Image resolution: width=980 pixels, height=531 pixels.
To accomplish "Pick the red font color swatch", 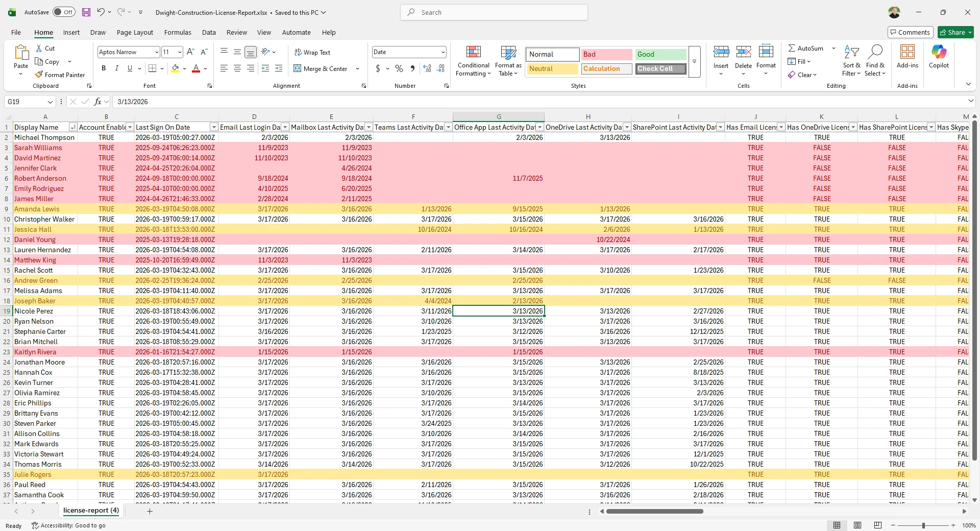I will click(195, 71).
